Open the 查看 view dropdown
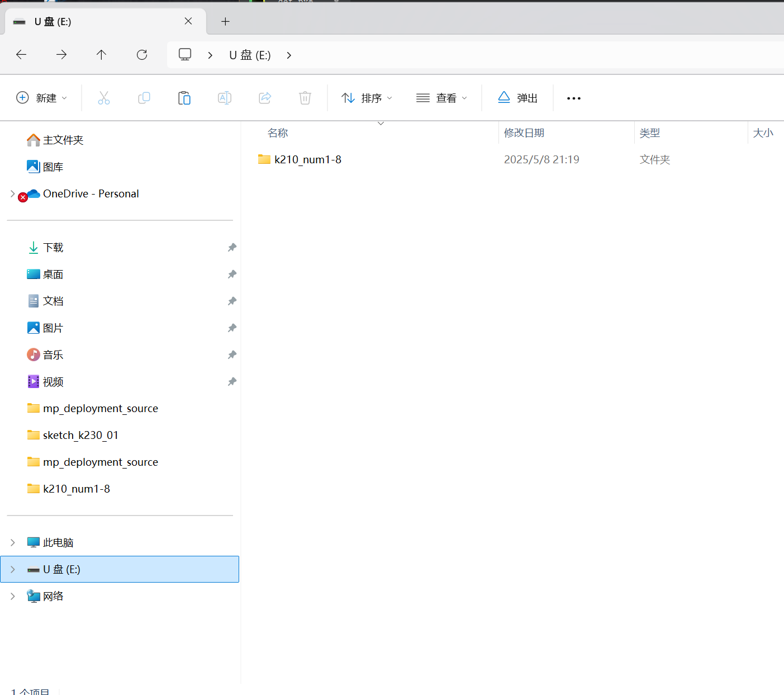 click(x=441, y=98)
